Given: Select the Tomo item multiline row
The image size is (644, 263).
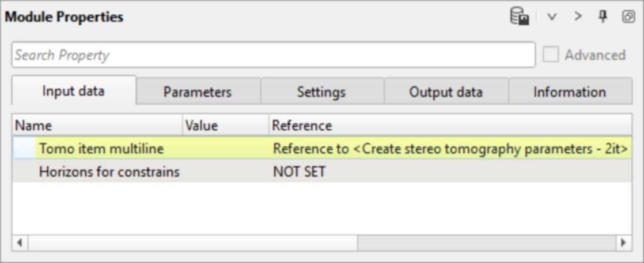Looking at the screenshot, I should click(101, 149).
